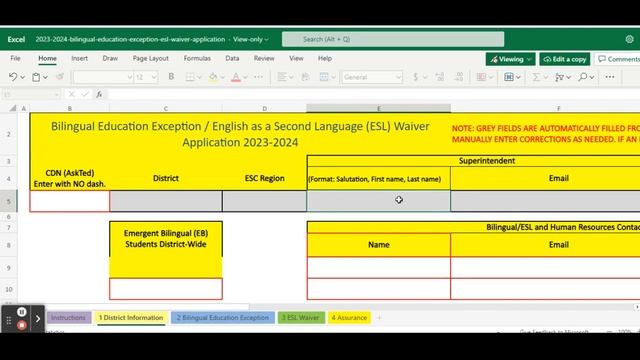640x360 pixels.
Task: Open the File menu
Action: [x=16, y=58]
